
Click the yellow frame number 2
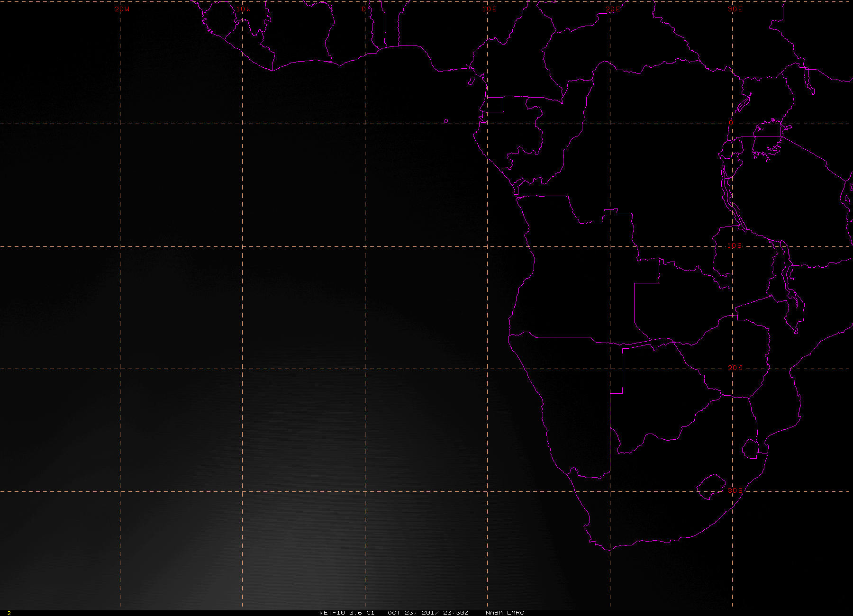point(9,613)
